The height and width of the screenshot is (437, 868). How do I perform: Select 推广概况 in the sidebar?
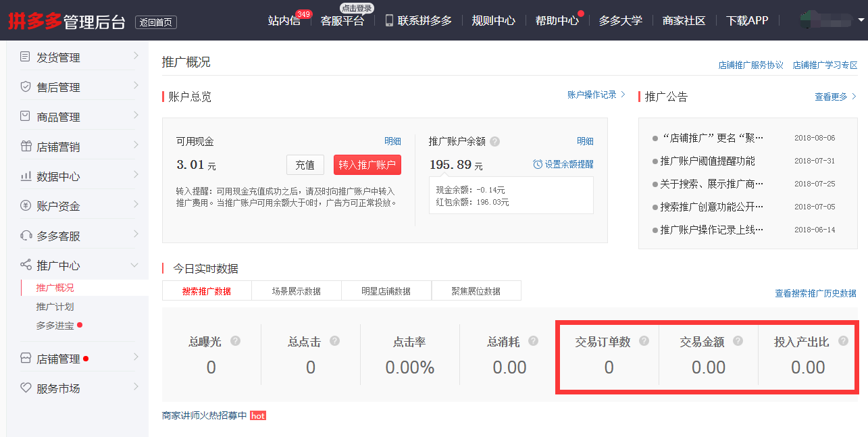pos(55,288)
